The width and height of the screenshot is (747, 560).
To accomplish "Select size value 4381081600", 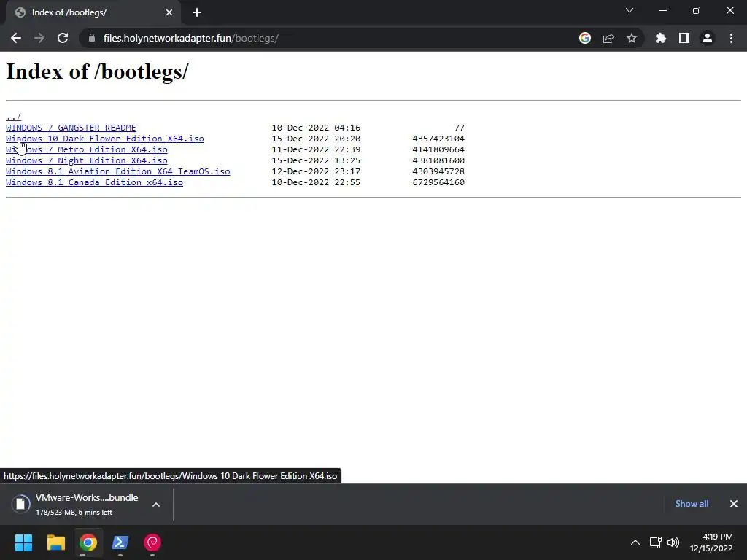I will (x=438, y=160).
